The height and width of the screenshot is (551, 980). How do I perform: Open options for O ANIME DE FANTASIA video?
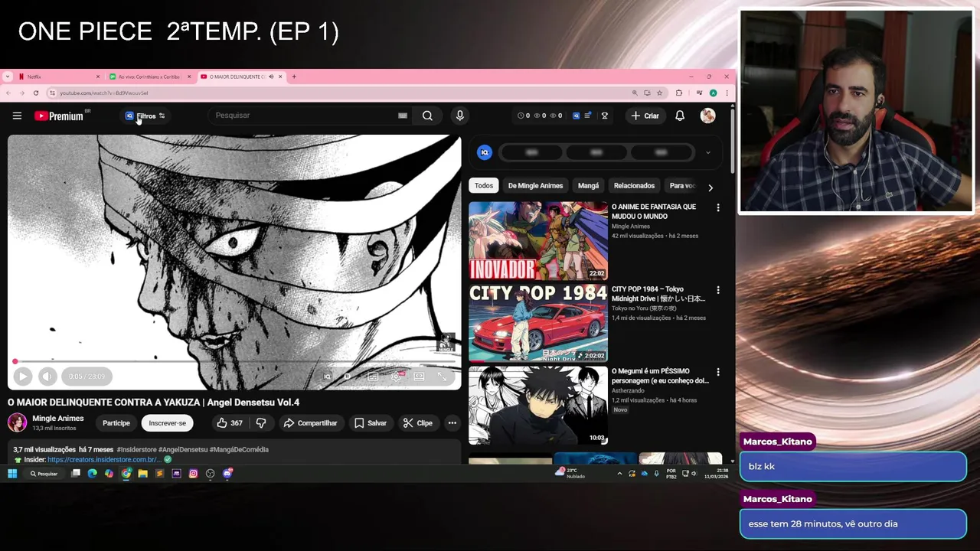click(717, 208)
